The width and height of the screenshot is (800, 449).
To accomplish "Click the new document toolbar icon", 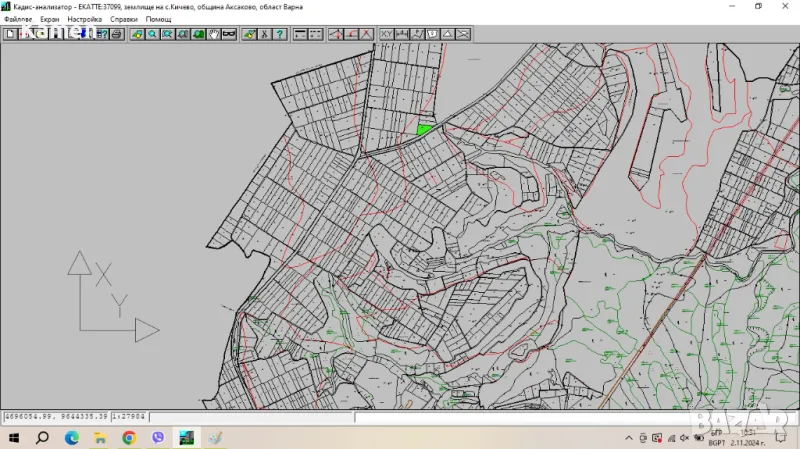I will point(10,34).
